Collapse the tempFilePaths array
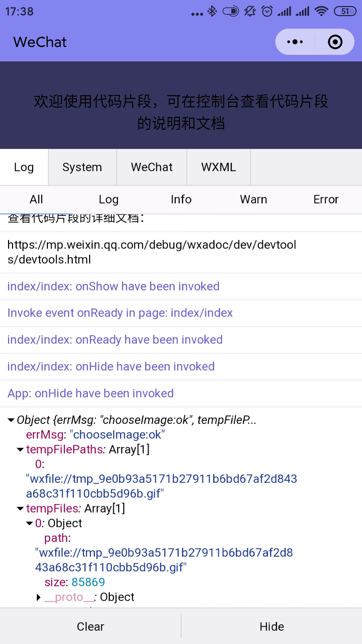362x644 pixels. pyautogui.click(x=20, y=449)
